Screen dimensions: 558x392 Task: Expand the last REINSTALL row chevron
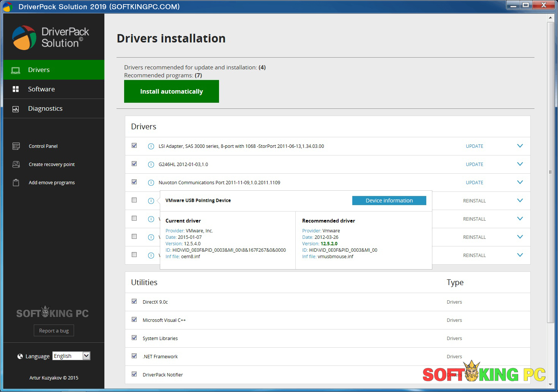[520, 255]
